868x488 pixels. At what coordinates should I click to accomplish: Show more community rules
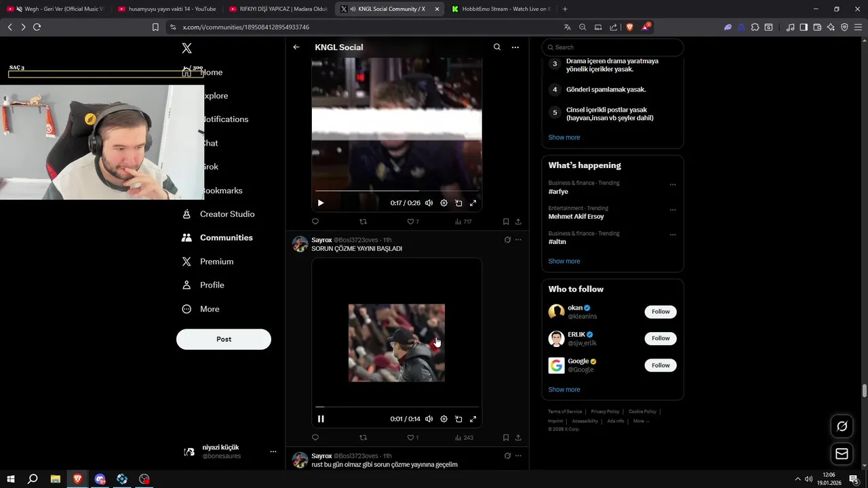[x=564, y=138]
